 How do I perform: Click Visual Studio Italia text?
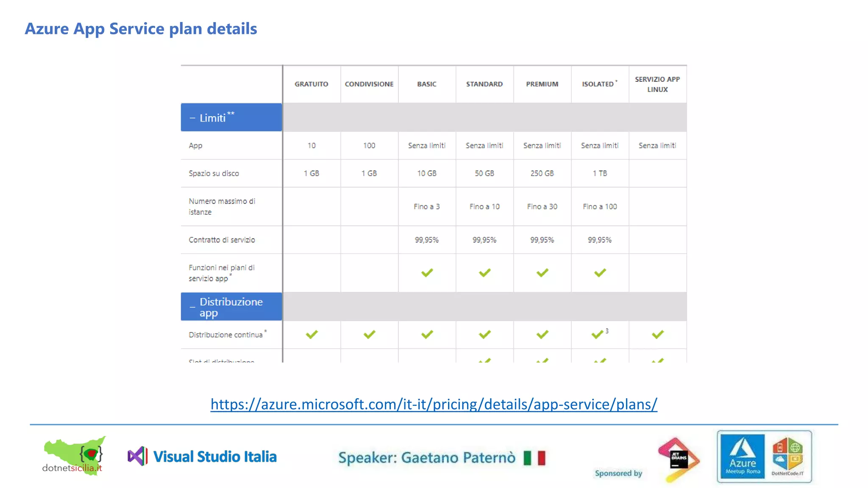point(215,457)
